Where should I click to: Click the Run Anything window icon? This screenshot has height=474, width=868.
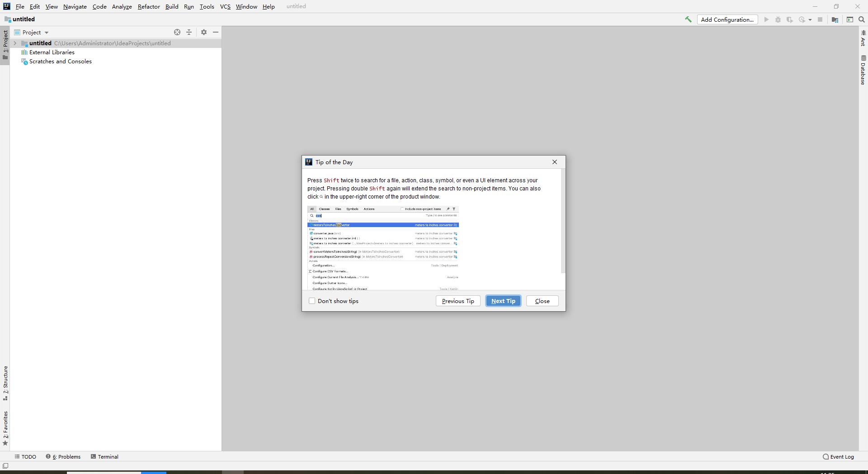pyautogui.click(x=850, y=19)
